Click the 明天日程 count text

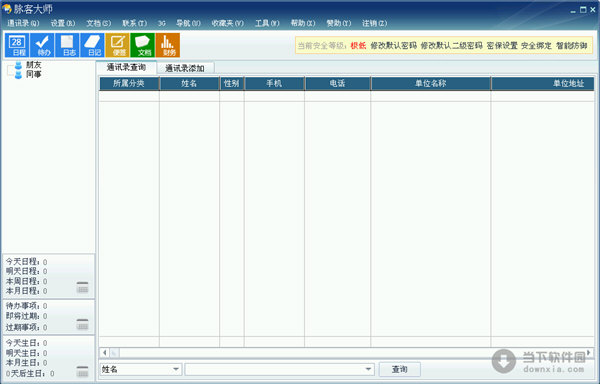coord(26,272)
